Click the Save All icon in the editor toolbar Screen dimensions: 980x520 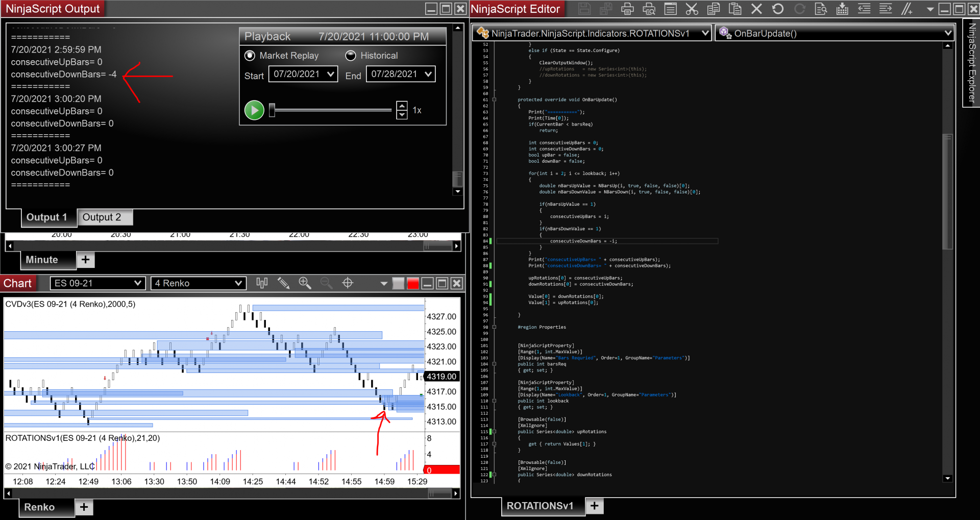pyautogui.click(x=606, y=9)
